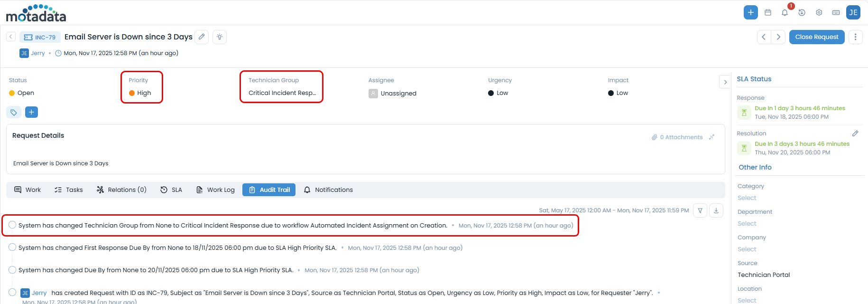
Task: Click the filter icon in audit trail
Action: click(700, 210)
